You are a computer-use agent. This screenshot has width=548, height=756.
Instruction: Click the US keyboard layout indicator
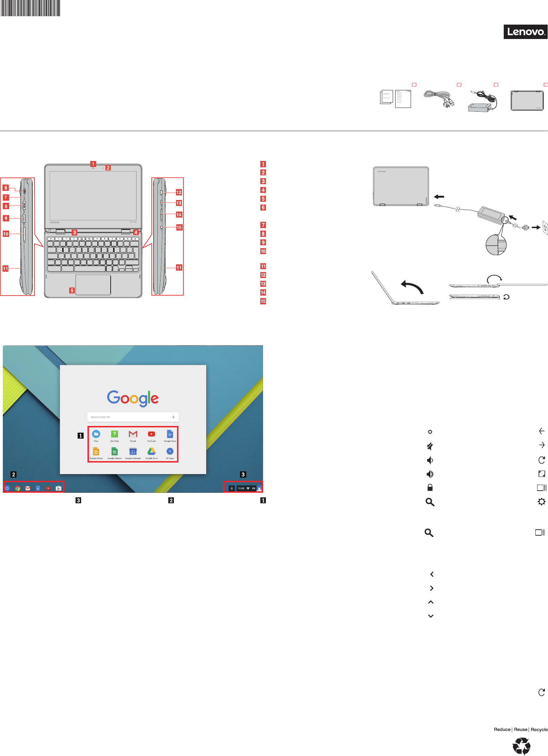(254, 488)
